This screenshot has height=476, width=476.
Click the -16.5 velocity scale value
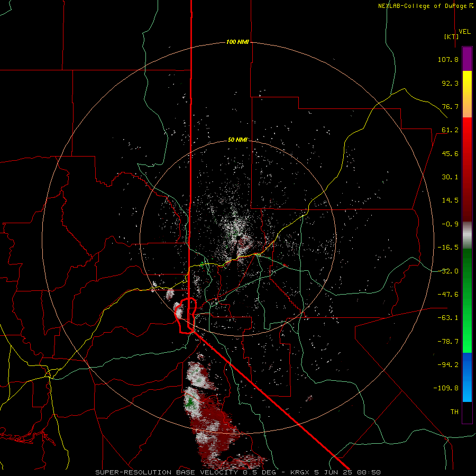tap(448, 248)
